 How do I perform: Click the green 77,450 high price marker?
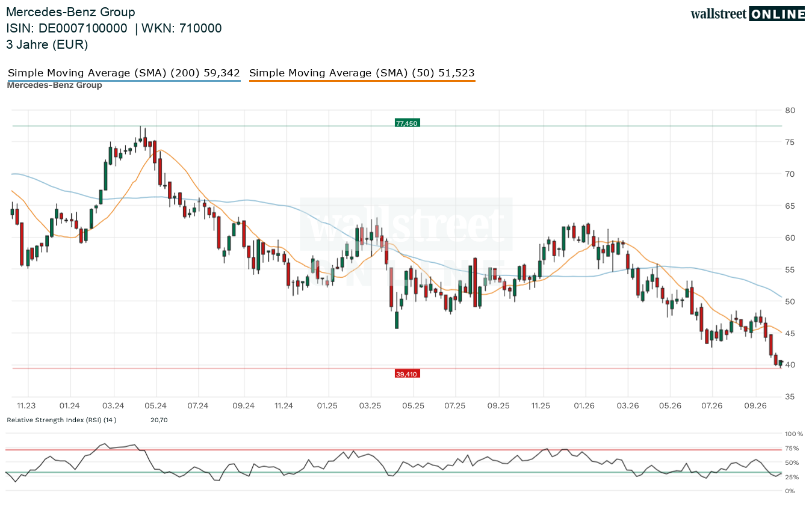(x=406, y=123)
